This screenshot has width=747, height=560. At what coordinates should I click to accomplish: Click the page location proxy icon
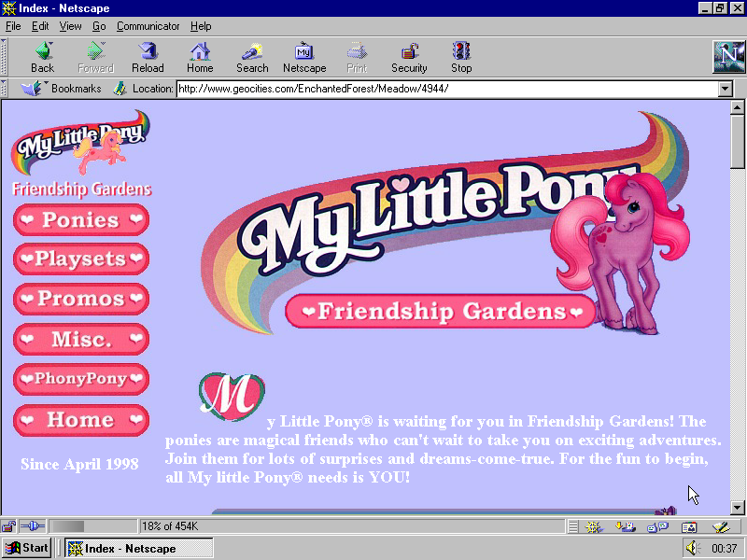pos(120,88)
